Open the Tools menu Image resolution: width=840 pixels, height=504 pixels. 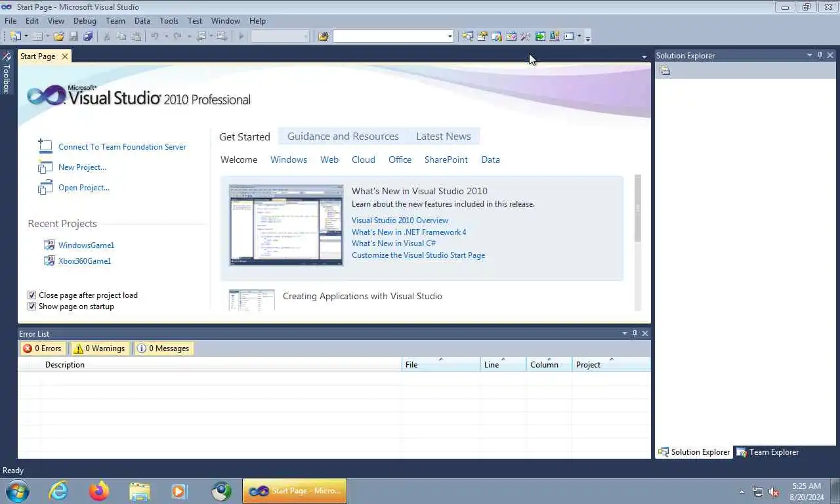click(169, 21)
